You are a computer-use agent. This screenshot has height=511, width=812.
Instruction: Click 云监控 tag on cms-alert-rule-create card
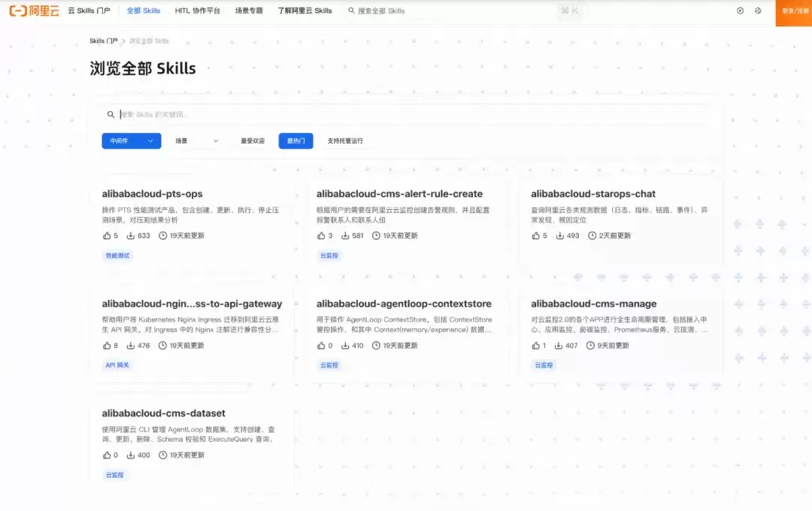point(329,255)
